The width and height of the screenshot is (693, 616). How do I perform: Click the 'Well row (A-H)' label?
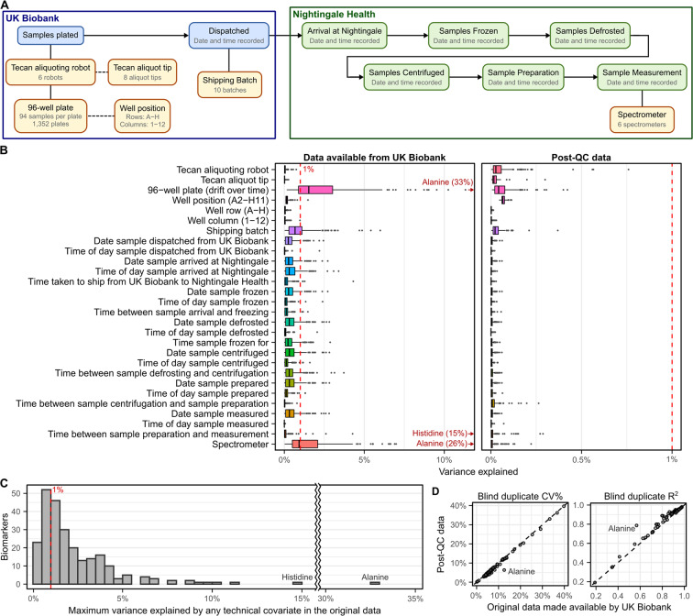[236, 210]
